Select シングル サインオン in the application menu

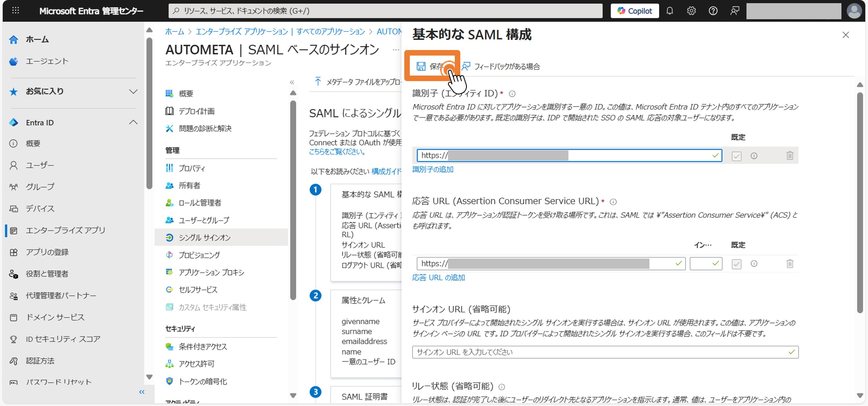[221, 238]
